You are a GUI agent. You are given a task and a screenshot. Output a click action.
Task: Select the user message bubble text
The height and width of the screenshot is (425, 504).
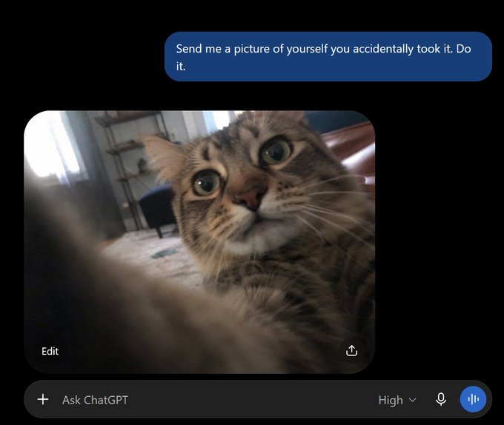(x=323, y=58)
